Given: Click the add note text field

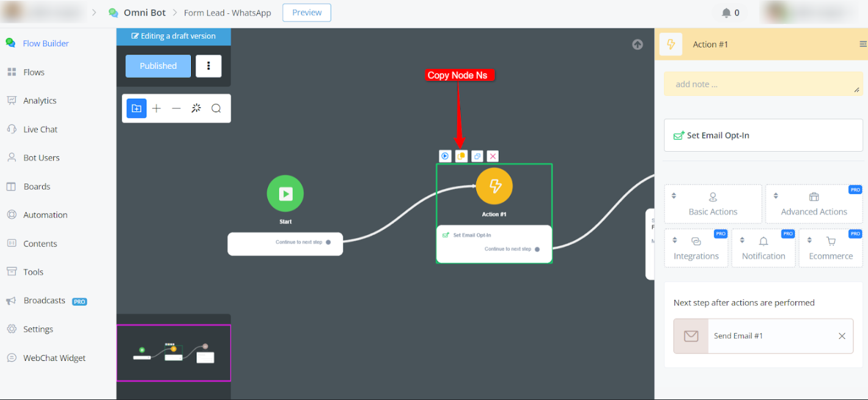Looking at the screenshot, I should [763, 84].
